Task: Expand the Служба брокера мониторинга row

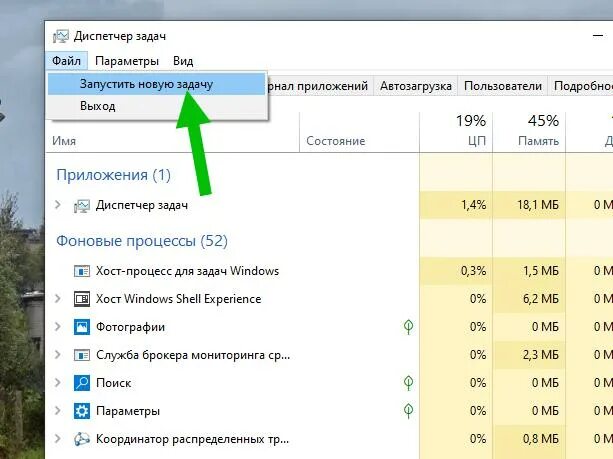Action: pos(58,355)
